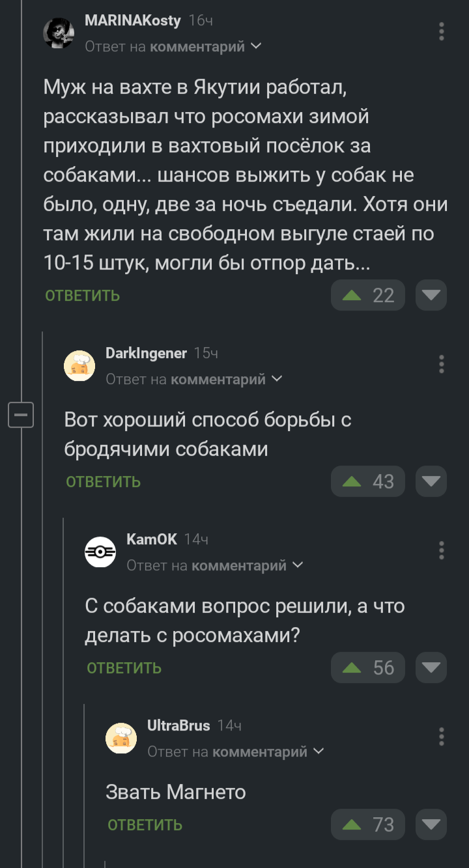The image size is (469, 868).
Task: Expand UltraBrus's 'Ответ на комментарий' chevron
Action: point(319,751)
